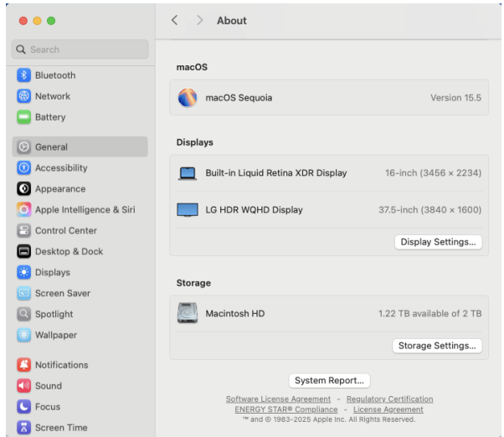Screen dimensions: 504x437
Task: Click the search magnifying glass icon
Action: tap(21, 49)
